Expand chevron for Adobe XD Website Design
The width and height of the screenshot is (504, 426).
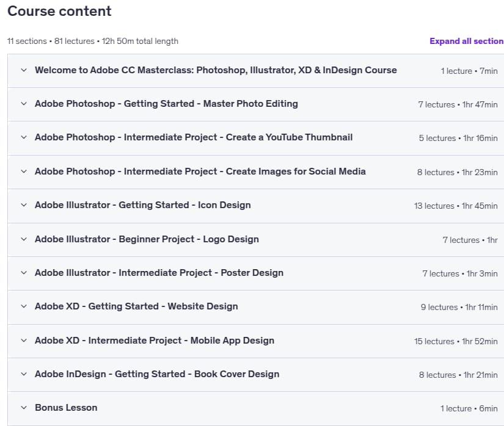[x=24, y=306]
